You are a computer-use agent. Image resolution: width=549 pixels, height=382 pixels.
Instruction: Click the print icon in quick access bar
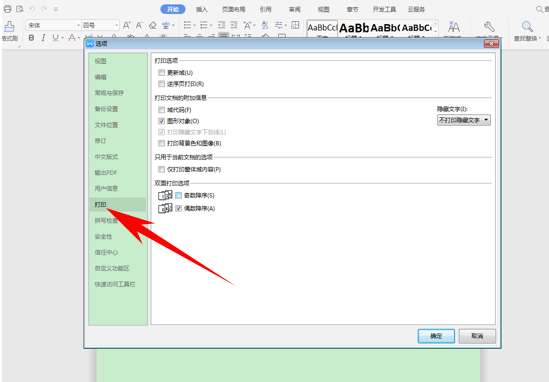(7, 9)
